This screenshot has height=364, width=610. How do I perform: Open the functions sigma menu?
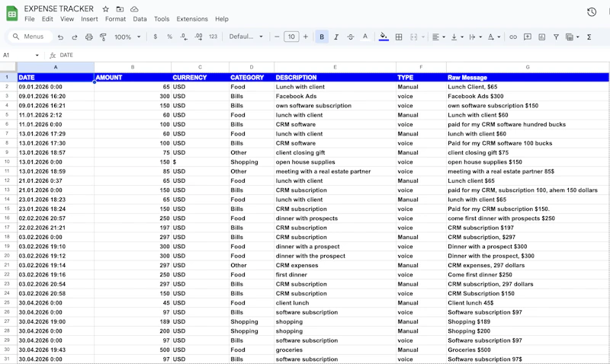click(x=589, y=37)
